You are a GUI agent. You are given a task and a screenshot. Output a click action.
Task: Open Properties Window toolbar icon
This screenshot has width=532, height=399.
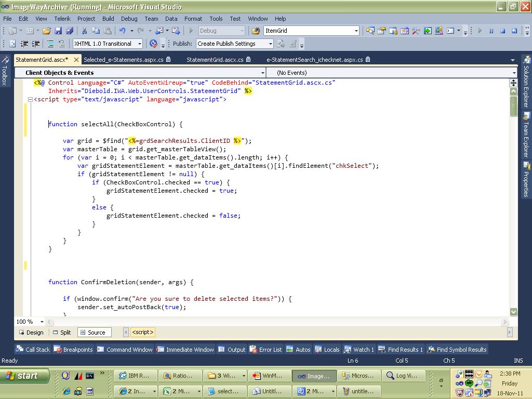[382, 31]
